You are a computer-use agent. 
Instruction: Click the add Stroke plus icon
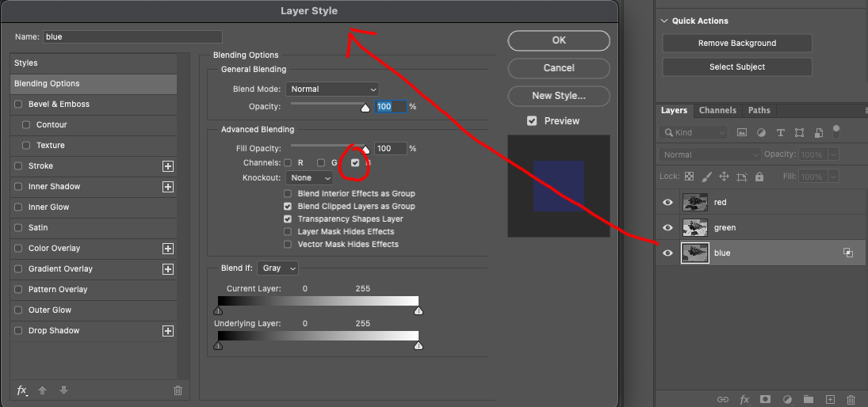tap(167, 166)
